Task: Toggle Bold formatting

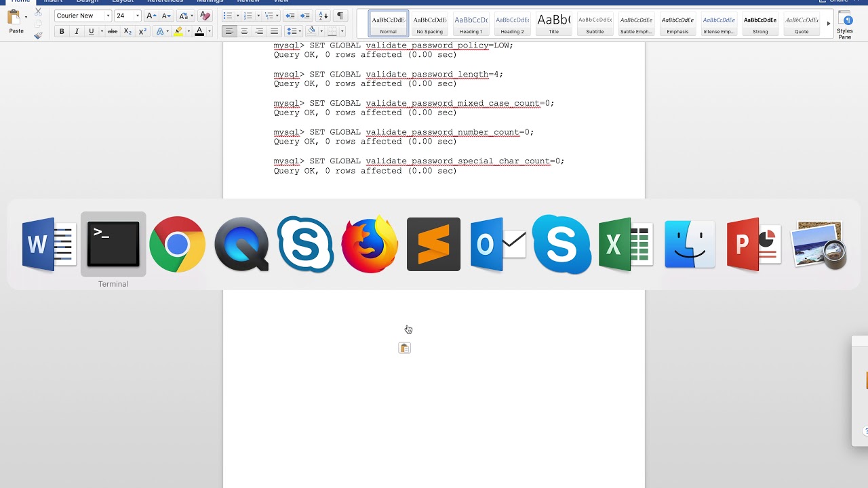Action: (x=62, y=31)
